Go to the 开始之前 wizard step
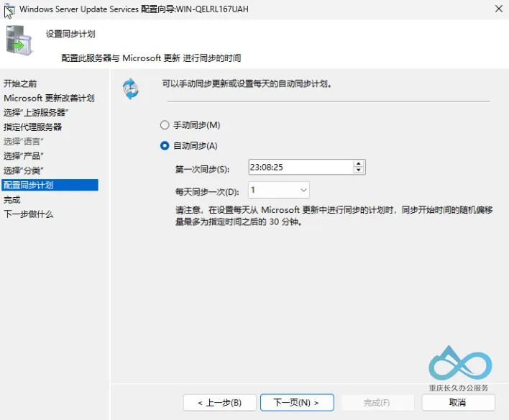Viewport: 509px width, 420px height. pyautogui.click(x=20, y=83)
